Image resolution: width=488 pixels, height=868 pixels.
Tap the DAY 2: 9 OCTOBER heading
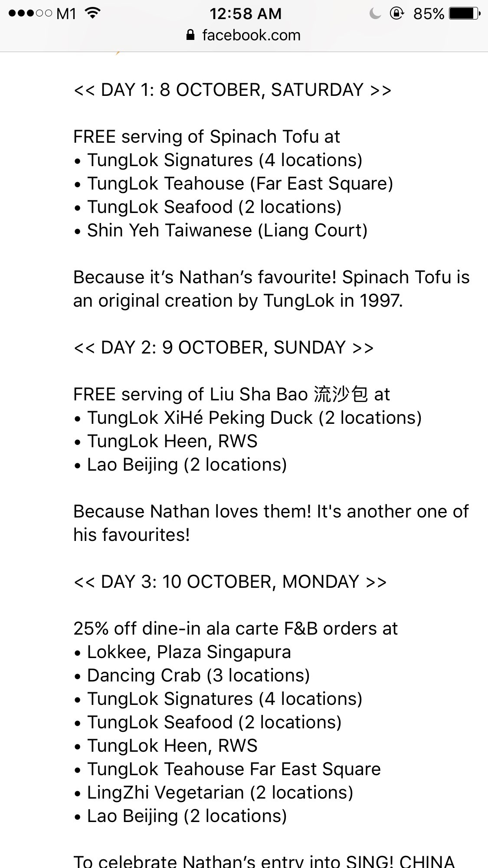[x=223, y=347]
